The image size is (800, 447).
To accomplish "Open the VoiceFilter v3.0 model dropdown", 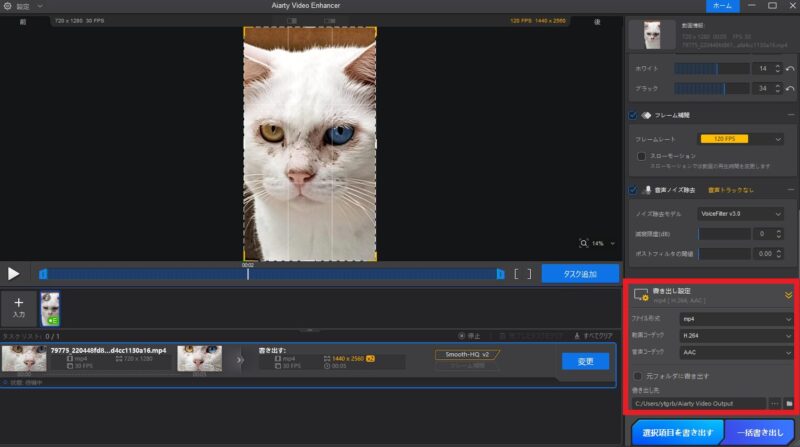I will (x=741, y=213).
